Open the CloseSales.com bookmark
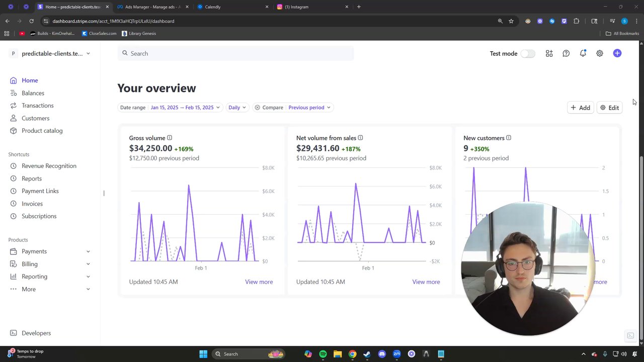 pyautogui.click(x=99, y=34)
